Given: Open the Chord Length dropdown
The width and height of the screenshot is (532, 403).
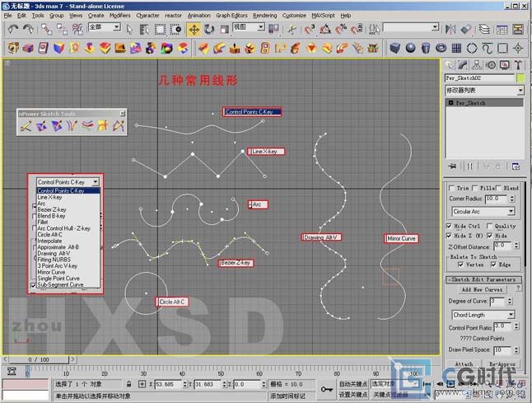Looking at the screenshot, I should pos(511,315).
